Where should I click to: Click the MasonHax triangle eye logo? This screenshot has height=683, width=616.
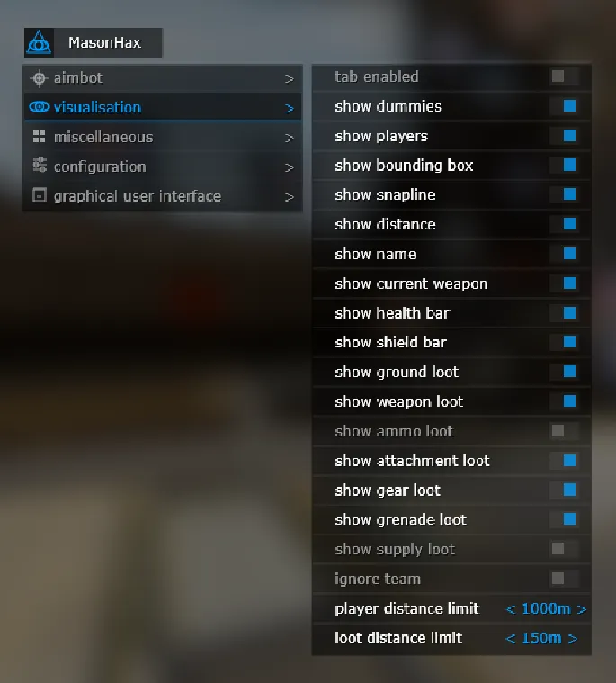[39, 42]
